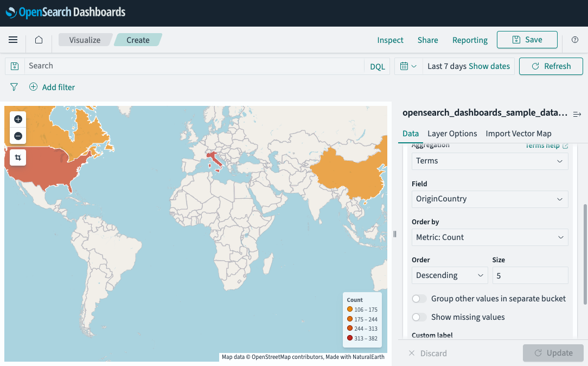This screenshot has height=366, width=588.
Task: Click the Size input field
Action: click(x=531, y=275)
